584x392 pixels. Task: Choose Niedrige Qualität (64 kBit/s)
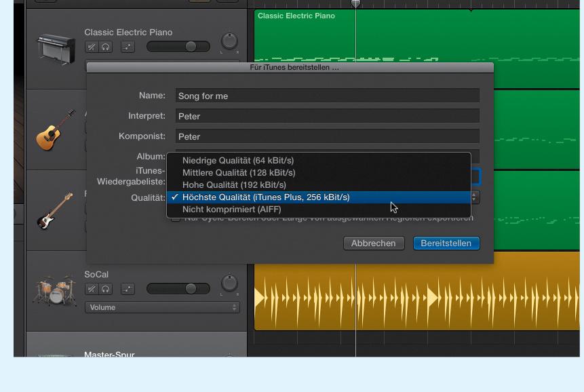point(319,161)
